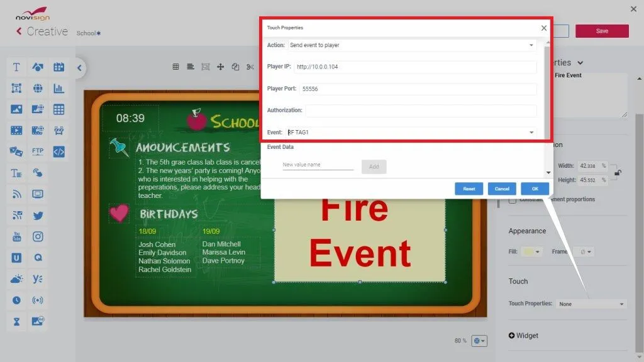644x362 pixels.
Task: Click the OK button in Touch Properties dialog
Action: (535, 188)
